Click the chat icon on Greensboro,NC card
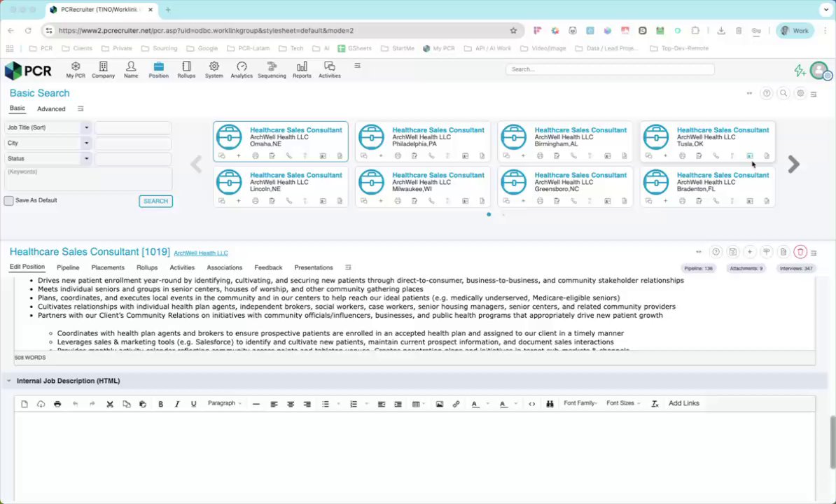This screenshot has width=836, height=504. click(x=506, y=202)
